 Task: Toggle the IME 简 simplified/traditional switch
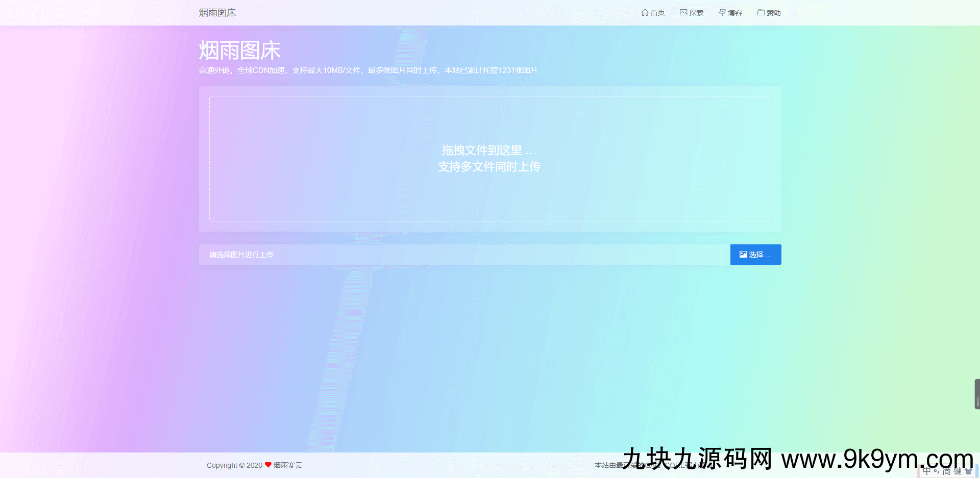click(947, 471)
